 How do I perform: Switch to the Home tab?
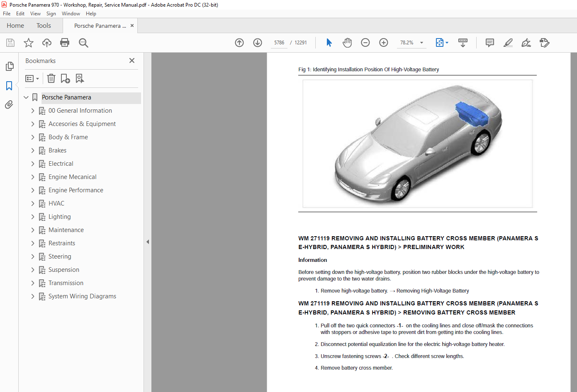pyautogui.click(x=15, y=26)
